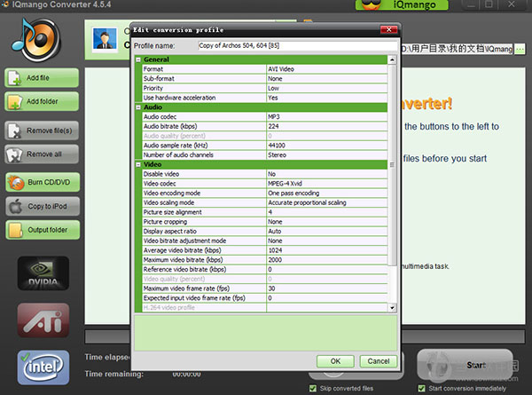Click OK in the profile dialog
The width and height of the screenshot is (532, 395).
[335, 361]
